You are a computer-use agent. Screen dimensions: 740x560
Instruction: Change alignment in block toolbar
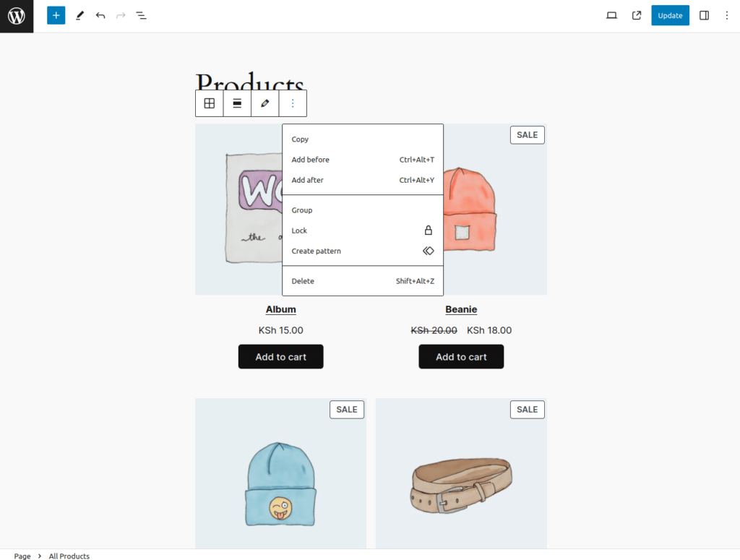click(237, 103)
